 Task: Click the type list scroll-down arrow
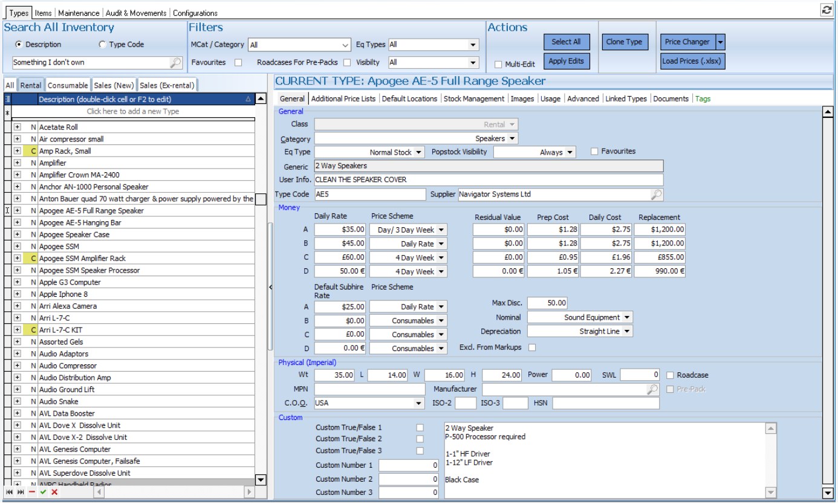click(261, 480)
